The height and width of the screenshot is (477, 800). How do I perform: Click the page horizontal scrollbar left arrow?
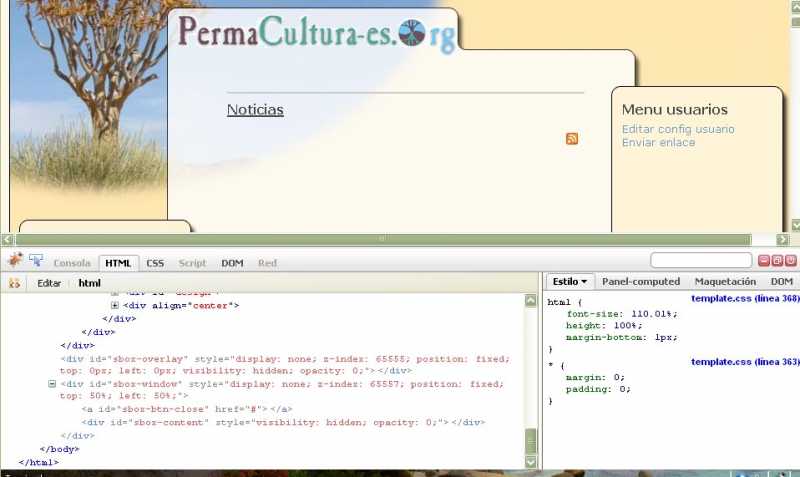pos(7,239)
